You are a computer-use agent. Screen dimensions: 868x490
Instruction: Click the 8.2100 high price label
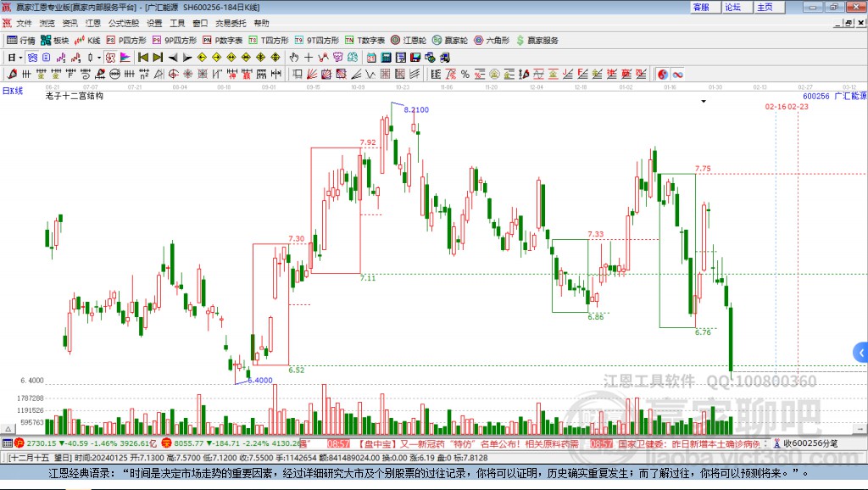click(x=416, y=109)
